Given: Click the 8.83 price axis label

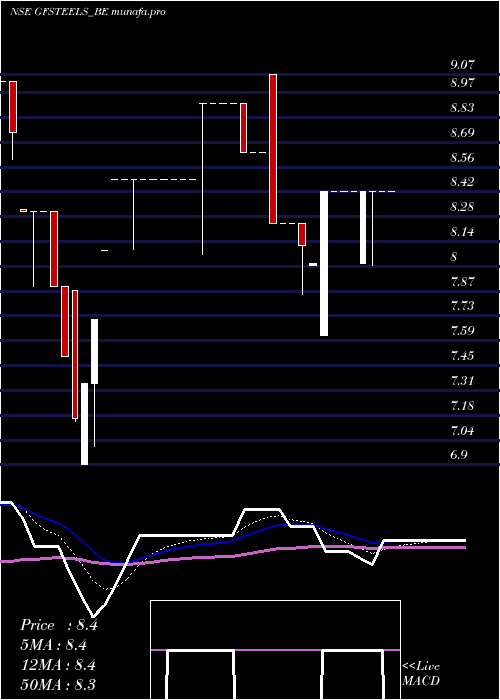Looking at the screenshot, I should click(462, 108).
